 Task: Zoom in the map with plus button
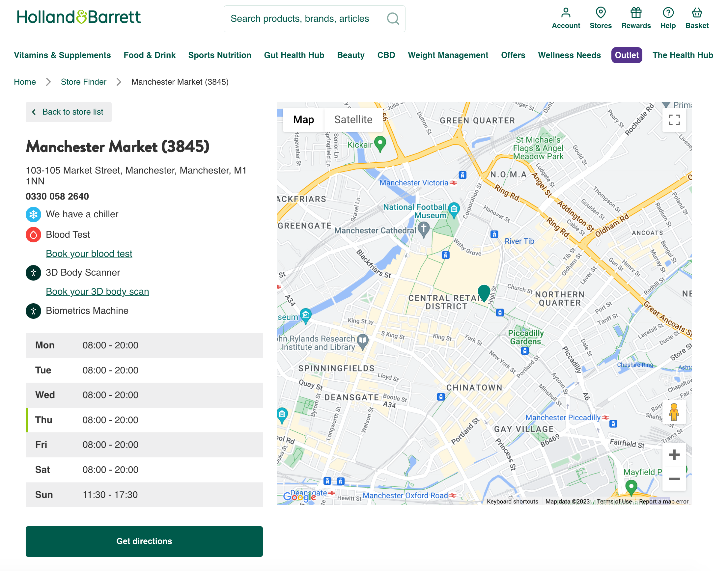coord(674,455)
